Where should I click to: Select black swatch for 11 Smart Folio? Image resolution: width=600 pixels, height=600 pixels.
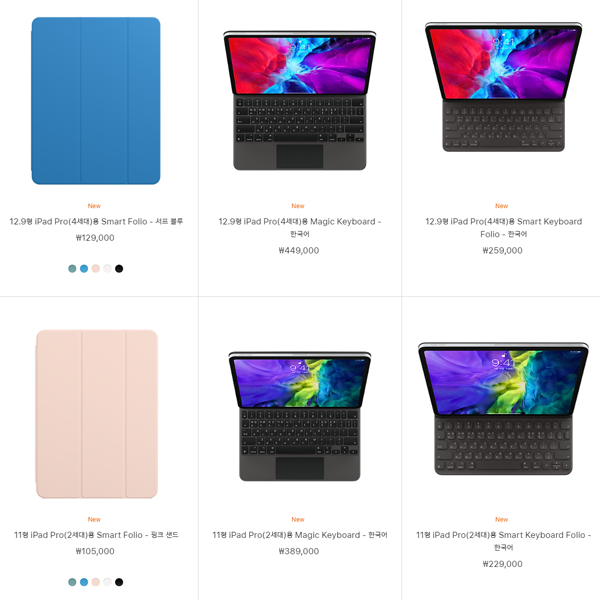pyautogui.click(x=119, y=582)
